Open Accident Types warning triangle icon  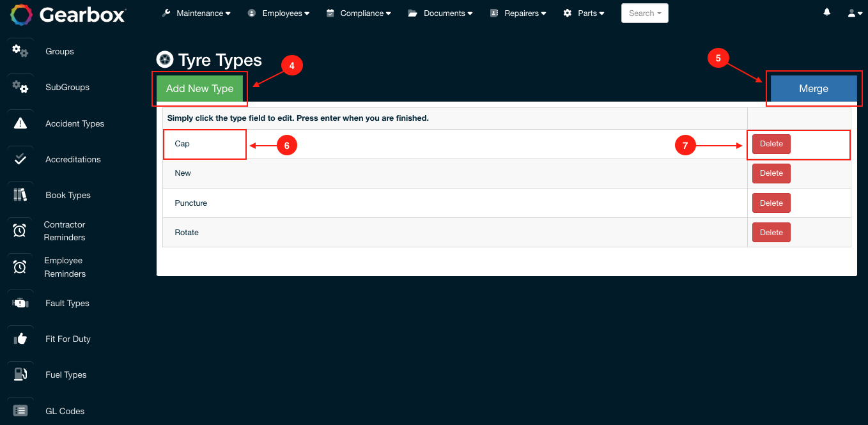point(20,123)
